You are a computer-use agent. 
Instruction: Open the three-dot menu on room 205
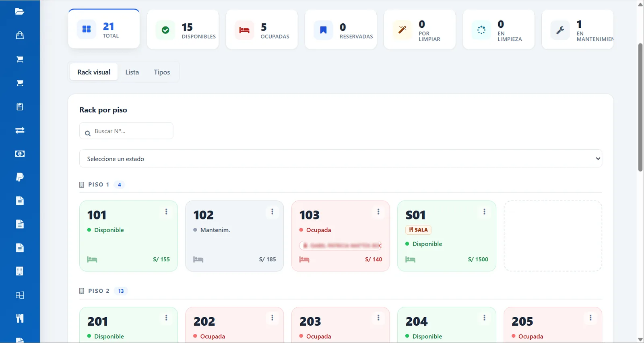[590, 318]
